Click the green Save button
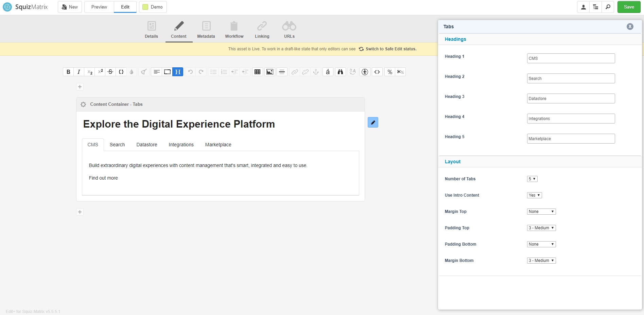The image size is (644, 315). click(629, 7)
